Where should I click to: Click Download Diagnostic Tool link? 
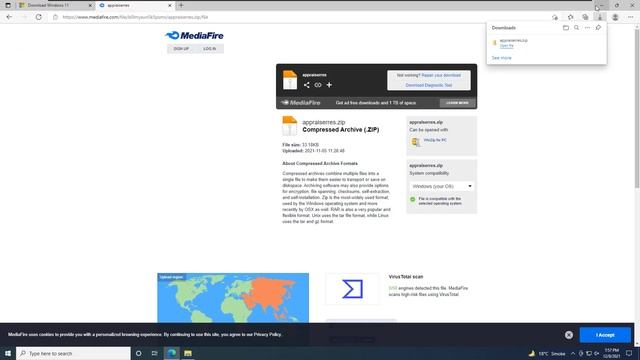pyautogui.click(x=429, y=85)
